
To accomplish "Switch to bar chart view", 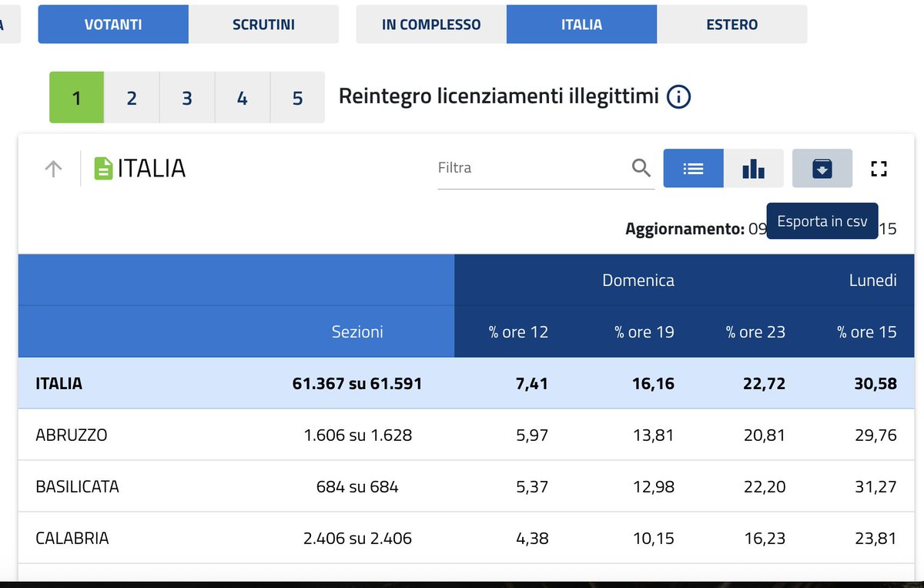I will click(753, 168).
